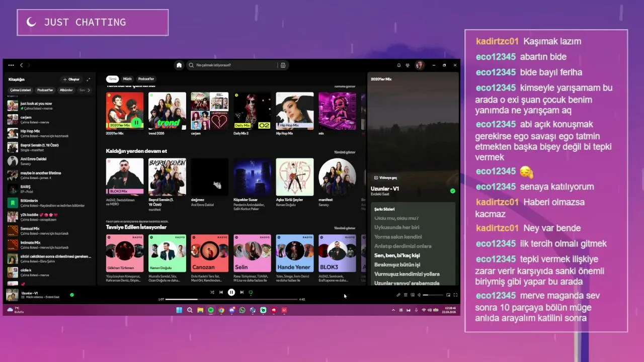Open Spotify from the Windows taskbar
Viewport: 644px width, 362px height.
(211, 310)
